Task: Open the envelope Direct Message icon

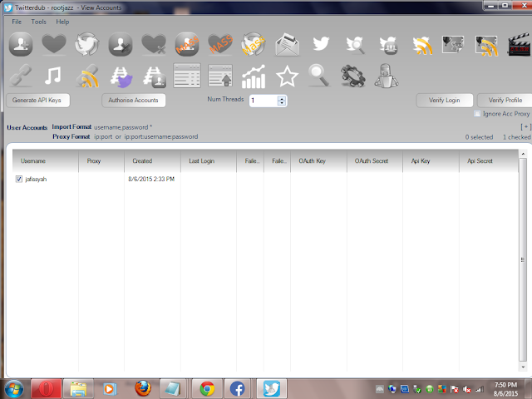Action: tap(287, 44)
